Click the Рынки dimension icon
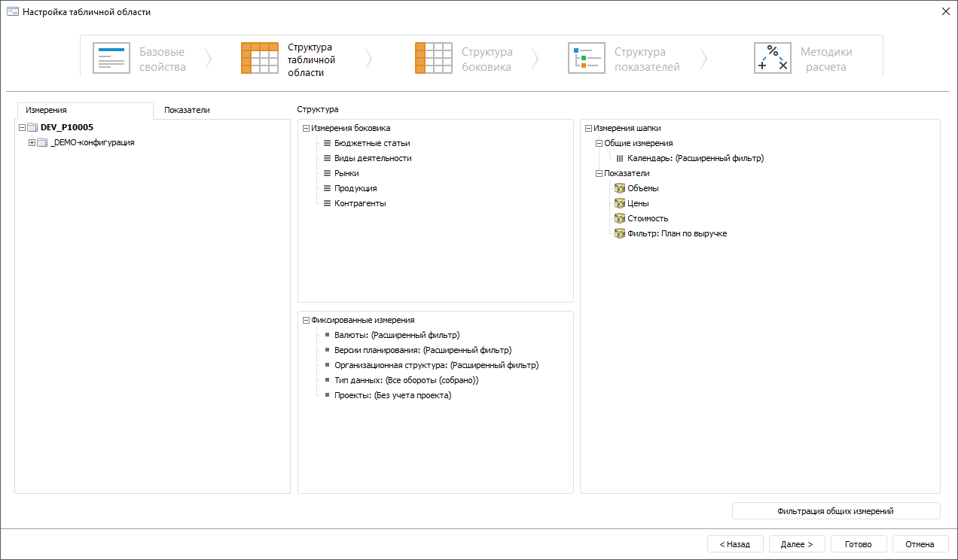The image size is (958, 560). pyautogui.click(x=327, y=173)
